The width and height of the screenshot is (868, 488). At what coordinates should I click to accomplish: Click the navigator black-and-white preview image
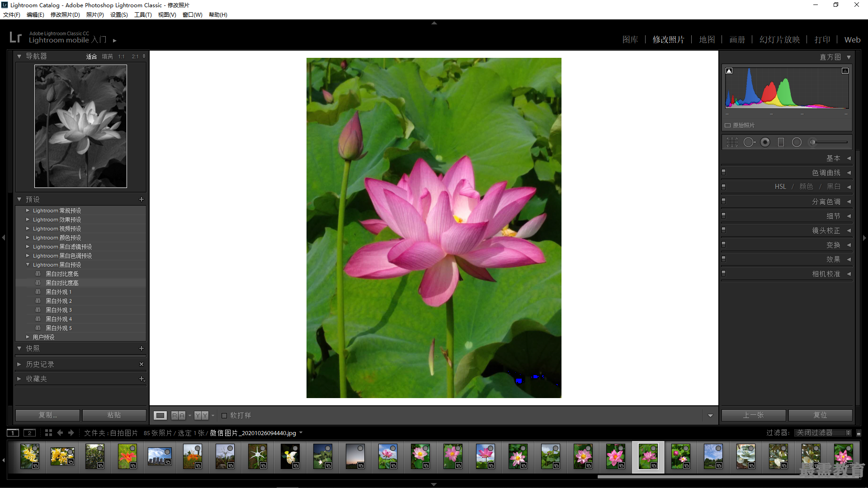pyautogui.click(x=81, y=126)
